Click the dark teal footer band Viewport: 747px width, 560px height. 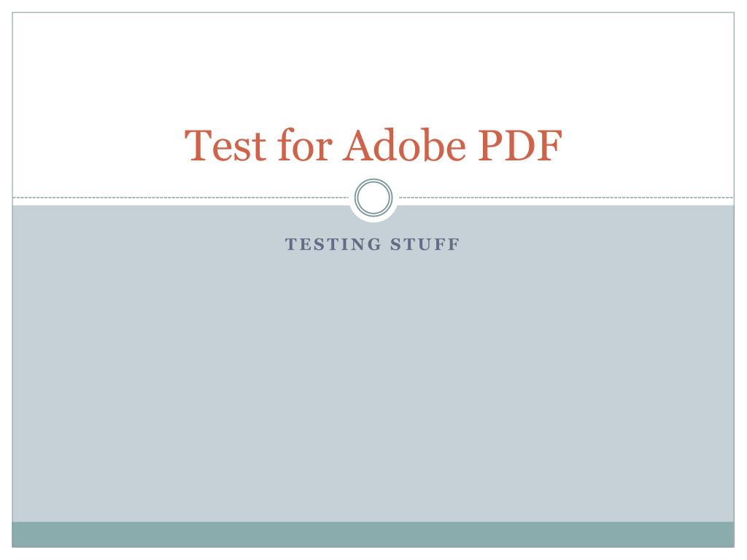tap(373, 534)
